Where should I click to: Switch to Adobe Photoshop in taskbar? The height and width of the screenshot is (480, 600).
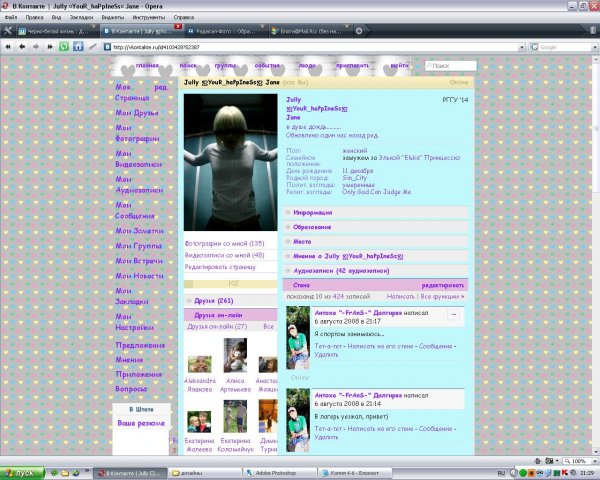coord(280,473)
